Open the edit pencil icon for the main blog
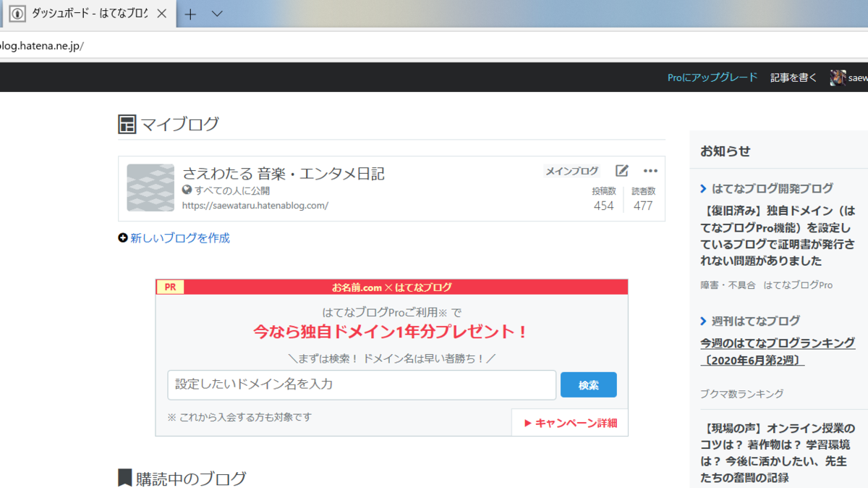The width and height of the screenshot is (868, 488). pos(621,171)
